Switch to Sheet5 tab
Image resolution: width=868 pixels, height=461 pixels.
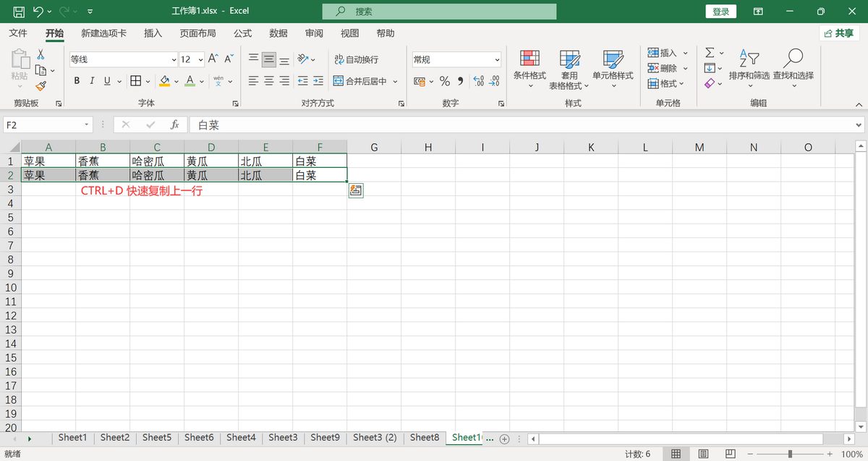(157, 438)
